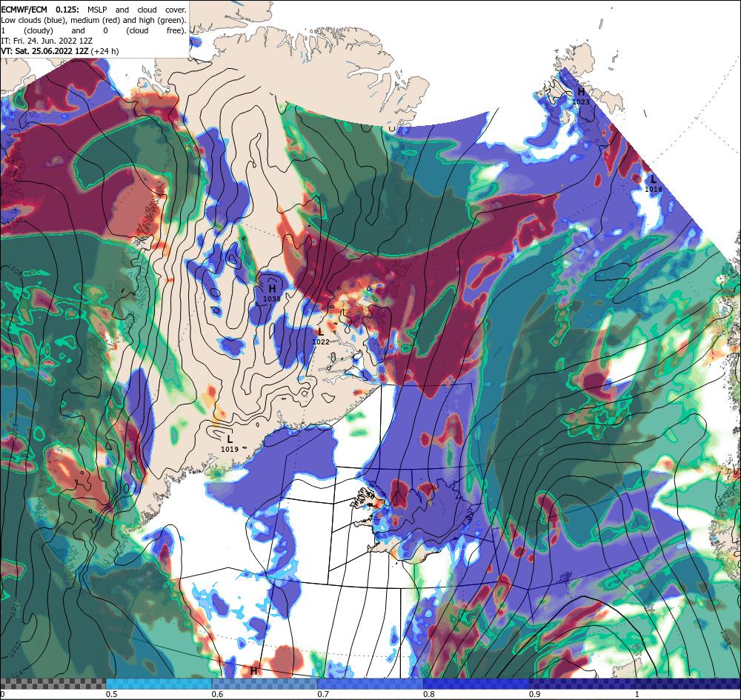Click the 'ECMWF/ECM 0.125' title text
Image resolution: width=741 pixels, height=700 pixels.
point(40,10)
